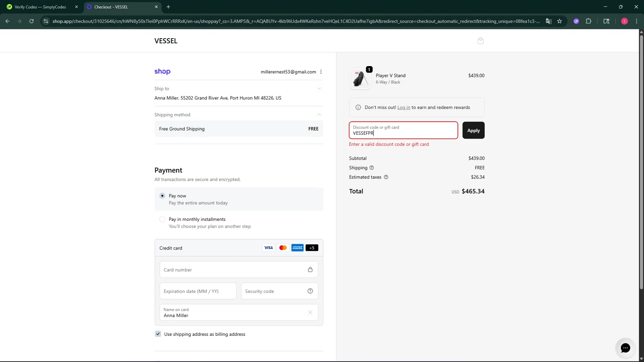
Task: Close the Checkout - VESSEL tab
Action: [156, 7]
